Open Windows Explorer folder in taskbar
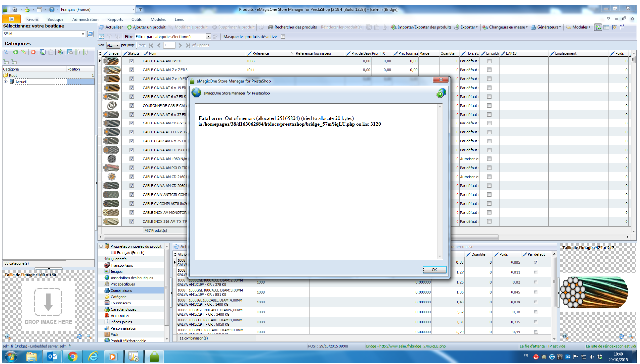 pos(31,357)
